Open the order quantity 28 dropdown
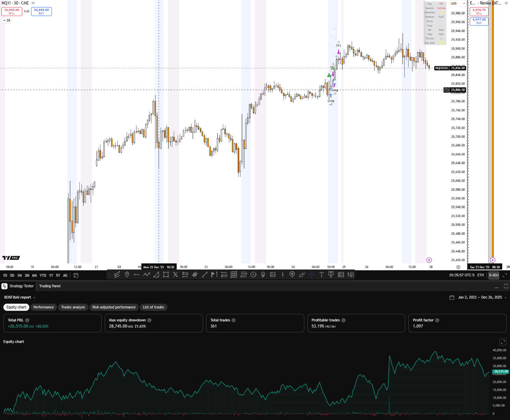This screenshot has height=420, width=510. [x=6, y=20]
